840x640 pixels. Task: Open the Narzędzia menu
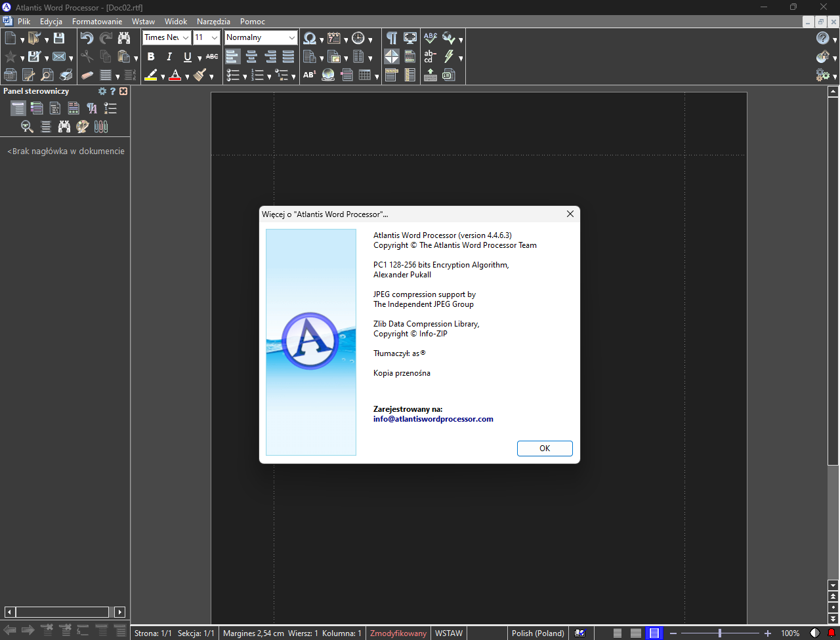pos(213,22)
